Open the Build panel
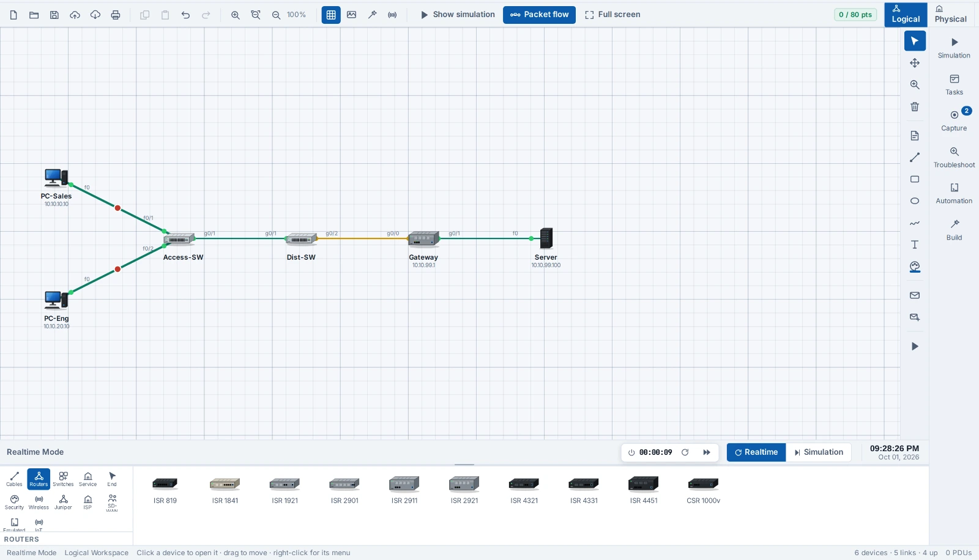The height and width of the screenshot is (560, 979). (x=954, y=230)
